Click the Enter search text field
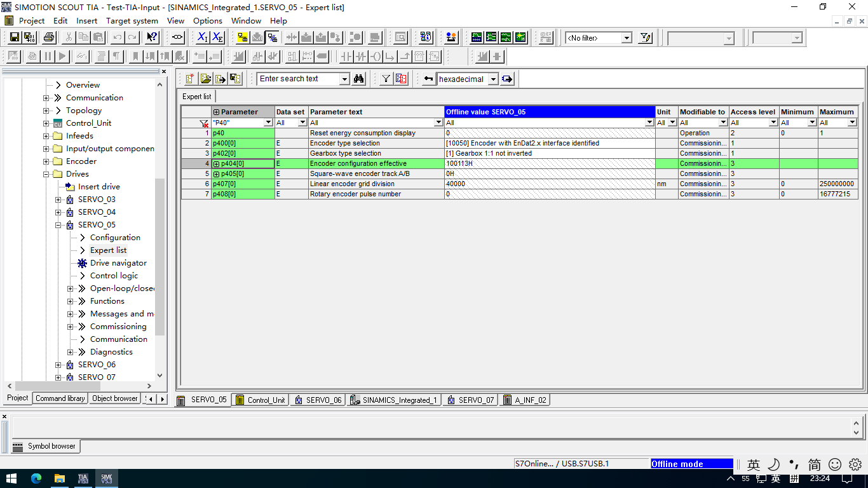868x488 pixels. click(299, 79)
